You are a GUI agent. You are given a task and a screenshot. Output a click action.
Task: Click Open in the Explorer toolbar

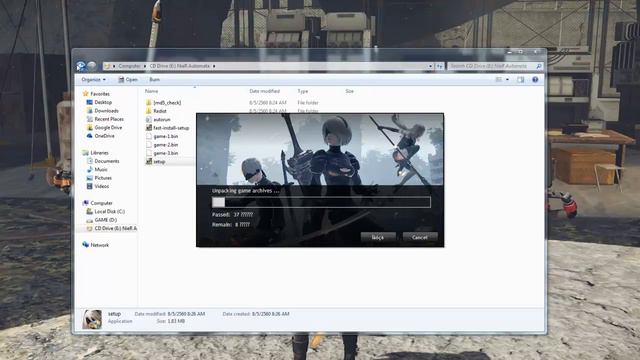128,80
